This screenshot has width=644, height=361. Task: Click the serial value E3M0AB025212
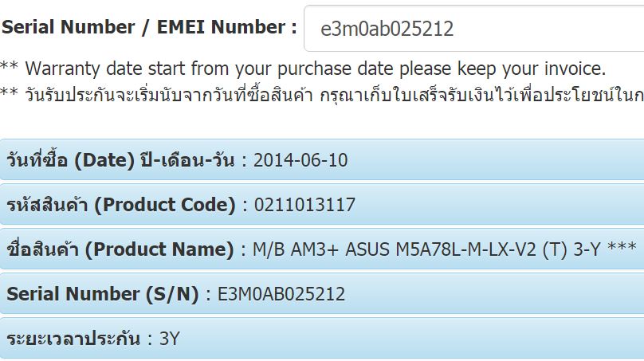coord(281,294)
